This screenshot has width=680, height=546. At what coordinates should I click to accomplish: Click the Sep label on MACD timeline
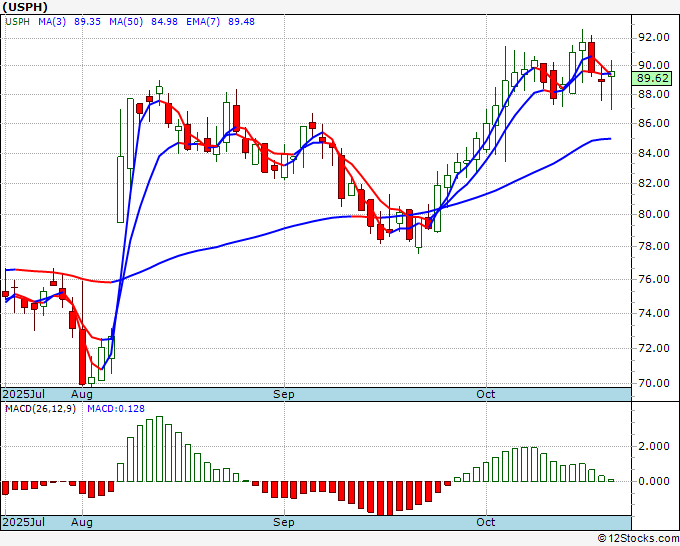[x=284, y=522]
